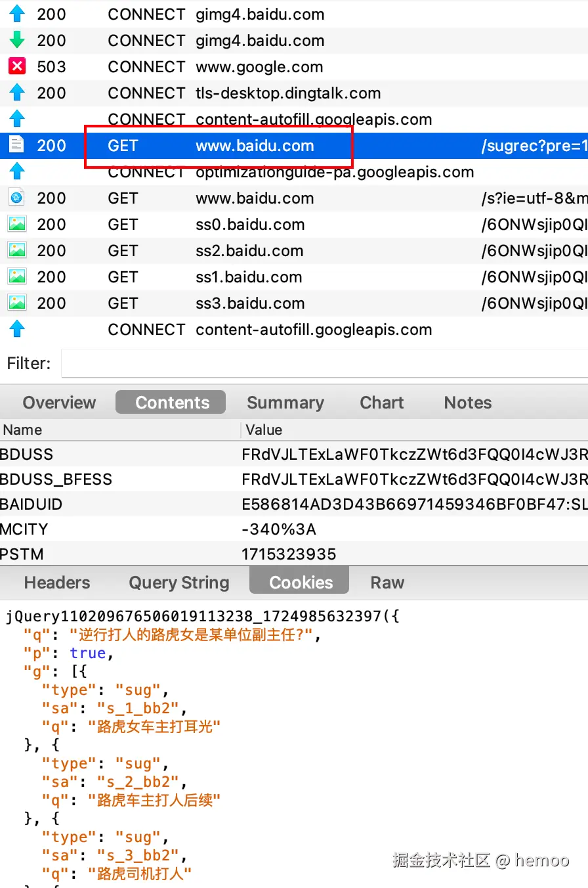Select the BAIDUID cookie name
The image size is (588, 888).
tap(31, 504)
